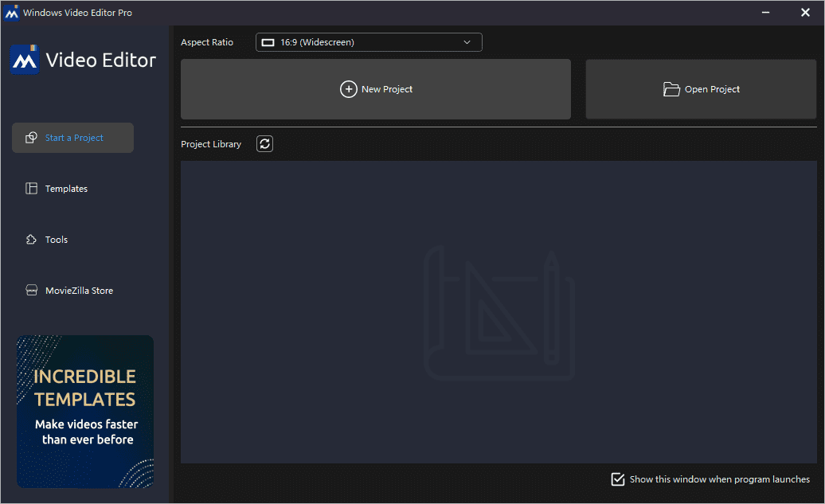The height and width of the screenshot is (504, 825).
Task: Open the Aspect Ratio dropdown
Action: tap(369, 42)
